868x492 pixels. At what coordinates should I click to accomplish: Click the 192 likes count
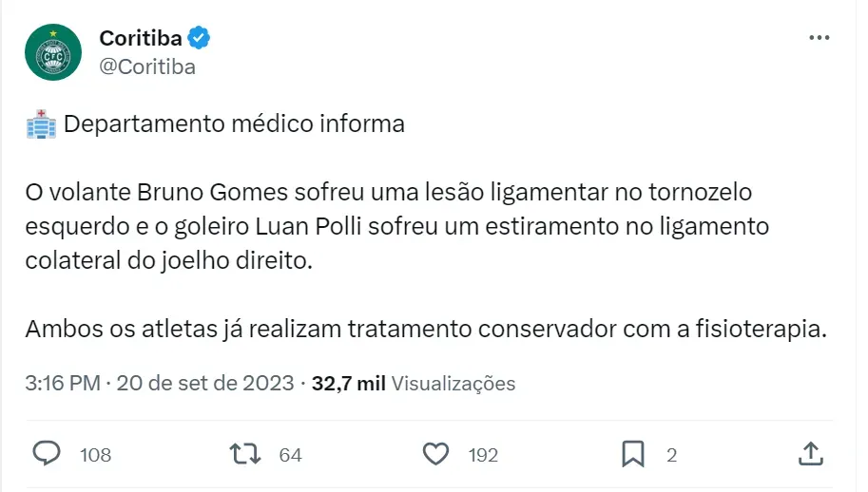[483, 455]
